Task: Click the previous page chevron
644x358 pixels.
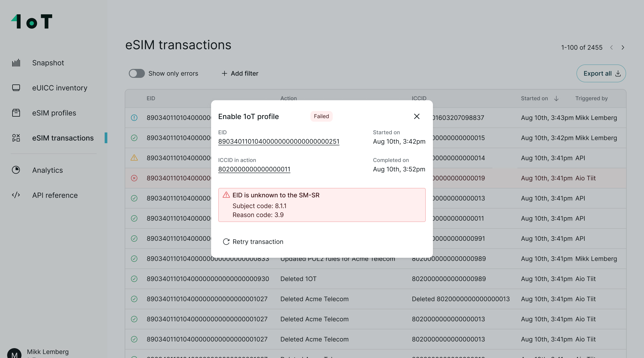Action: click(x=612, y=47)
